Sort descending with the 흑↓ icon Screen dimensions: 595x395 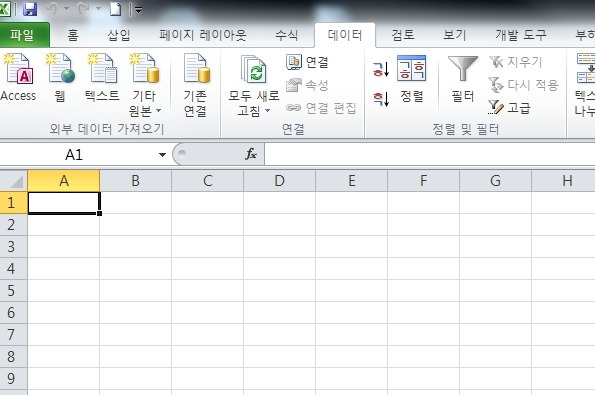pyautogui.click(x=381, y=99)
